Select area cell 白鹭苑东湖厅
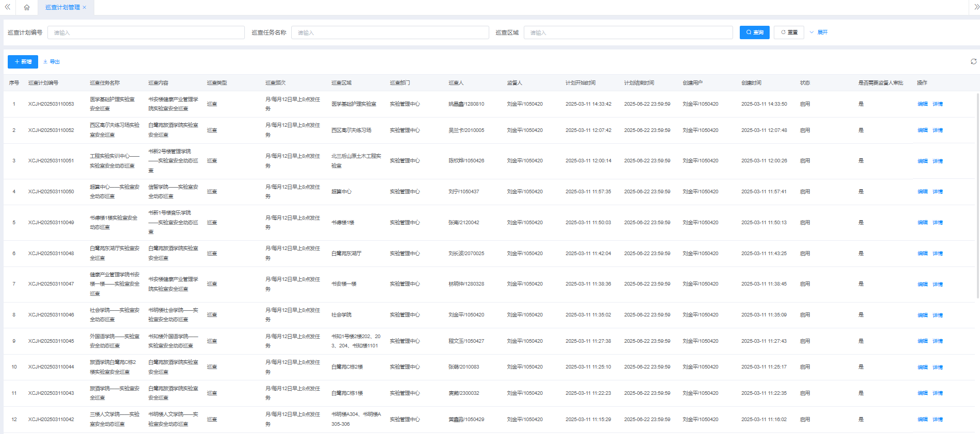Screen dimensions: 980x434 tap(346, 254)
